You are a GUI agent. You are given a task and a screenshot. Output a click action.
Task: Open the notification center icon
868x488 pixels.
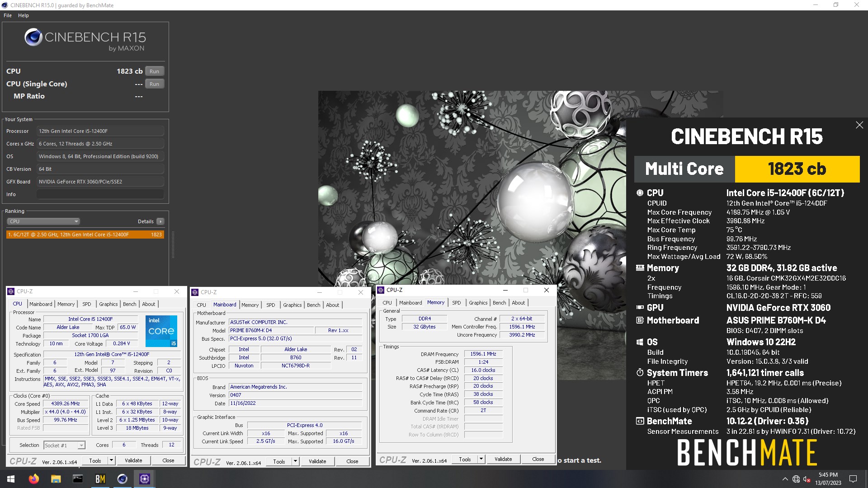coord(853,479)
